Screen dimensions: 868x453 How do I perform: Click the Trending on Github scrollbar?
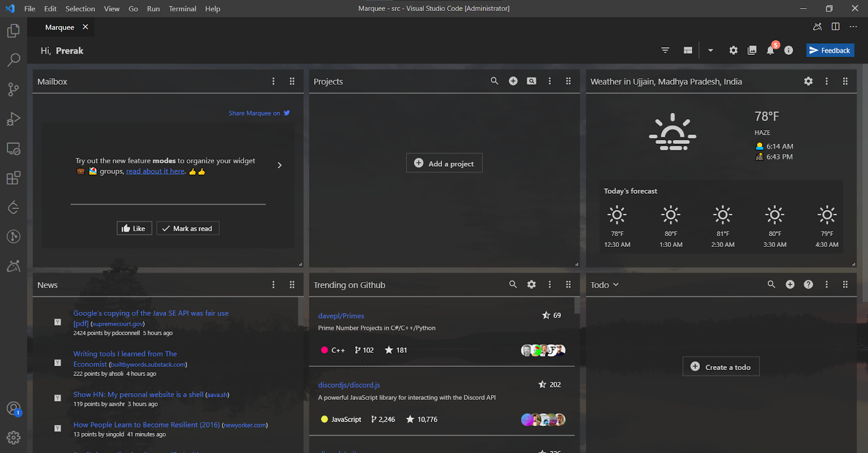(x=577, y=305)
